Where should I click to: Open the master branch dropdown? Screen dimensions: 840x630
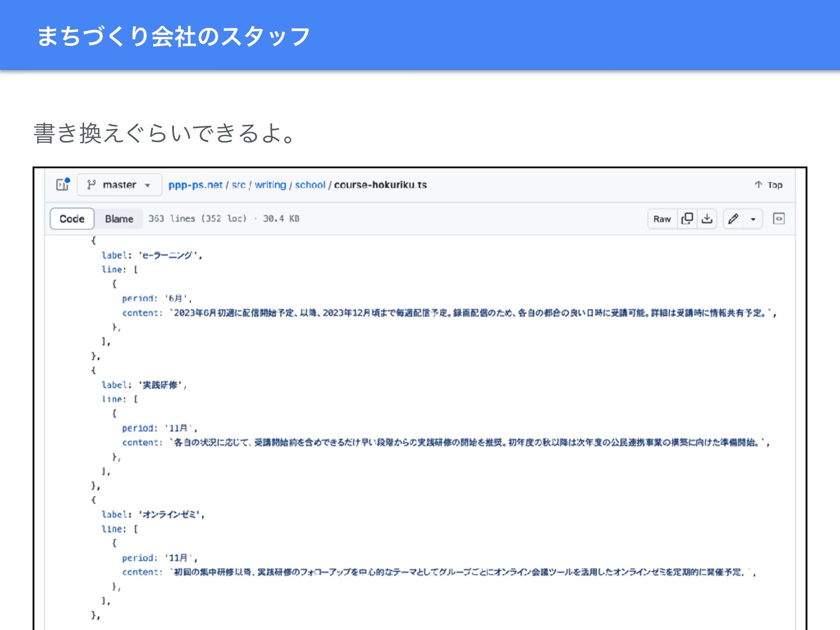[x=119, y=185]
